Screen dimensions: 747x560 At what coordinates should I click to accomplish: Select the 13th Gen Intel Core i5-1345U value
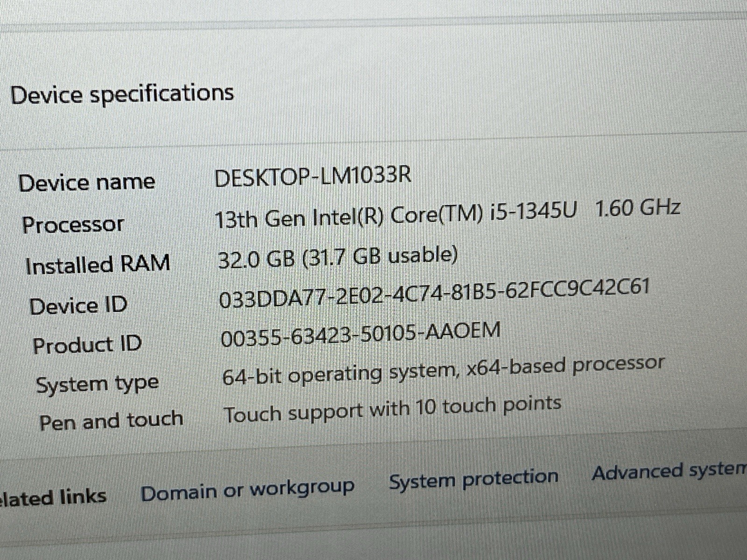(x=447, y=213)
